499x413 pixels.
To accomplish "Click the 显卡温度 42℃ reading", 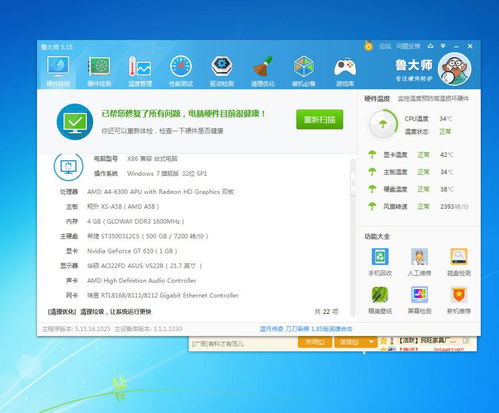I will pyautogui.click(x=447, y=155).
